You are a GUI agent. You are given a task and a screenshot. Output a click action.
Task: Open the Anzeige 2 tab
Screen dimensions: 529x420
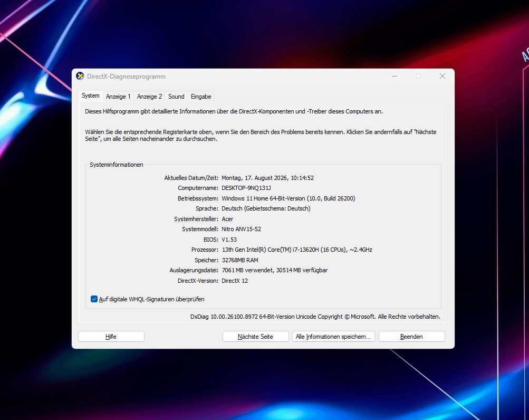[149, 97]
